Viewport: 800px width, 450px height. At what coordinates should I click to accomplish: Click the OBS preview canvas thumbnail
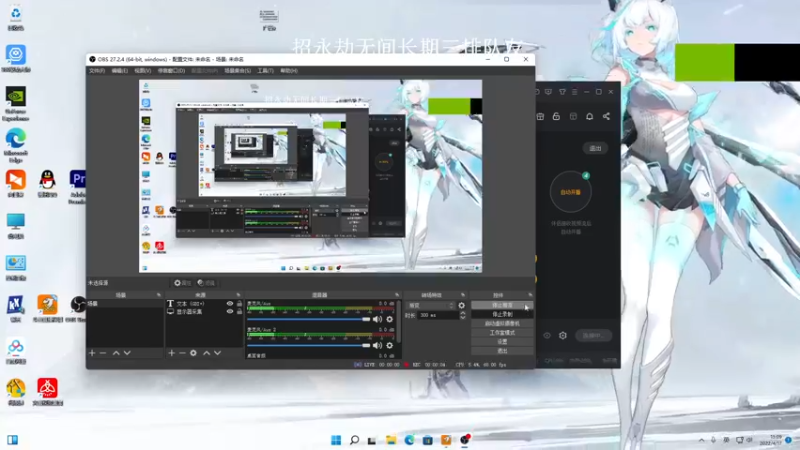coord(310,176)
